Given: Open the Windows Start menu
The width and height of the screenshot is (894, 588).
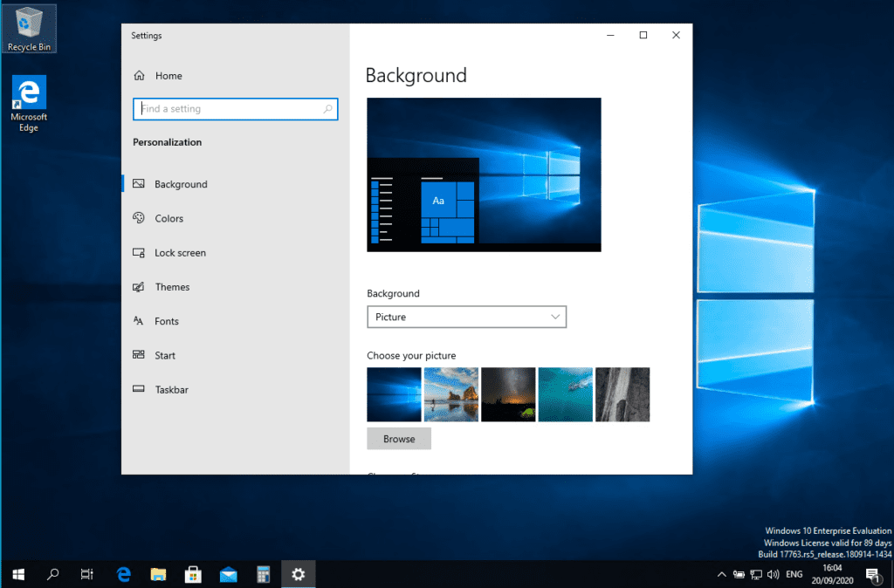Looking at the screenshot, I should pos(17,574).
